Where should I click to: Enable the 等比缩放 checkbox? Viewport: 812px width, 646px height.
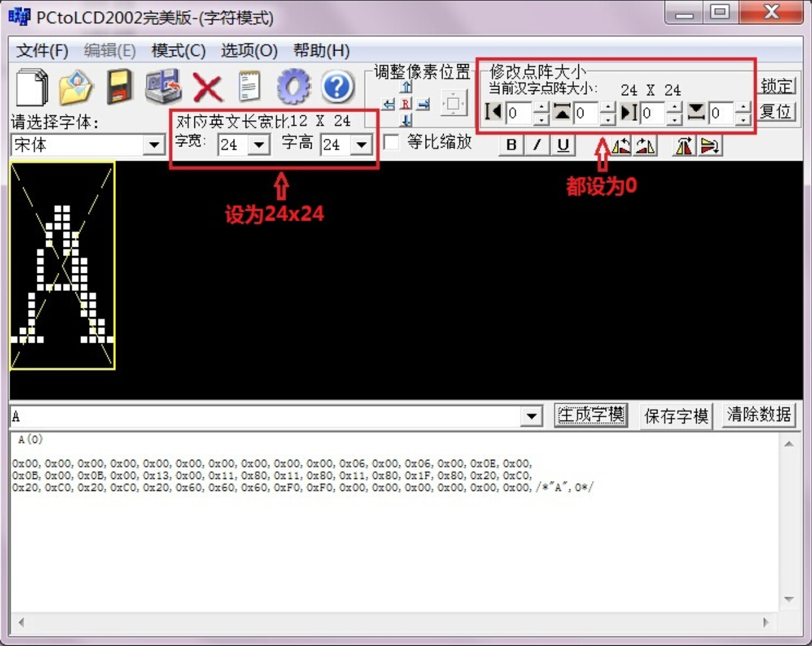(x=391, y=143)
